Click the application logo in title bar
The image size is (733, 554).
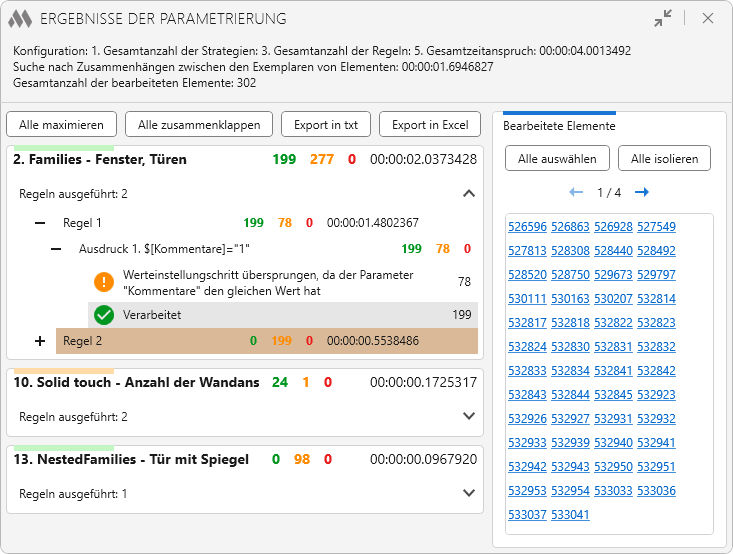tap(20, 18)
